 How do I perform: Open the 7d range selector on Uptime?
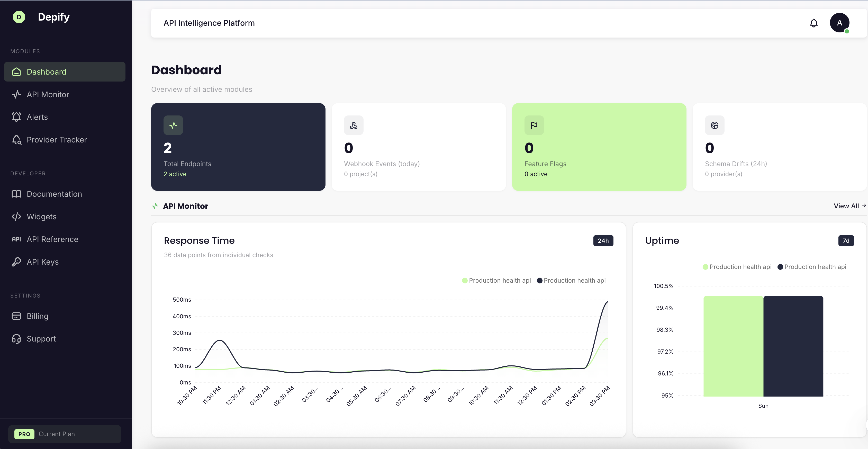click(846, 241)
